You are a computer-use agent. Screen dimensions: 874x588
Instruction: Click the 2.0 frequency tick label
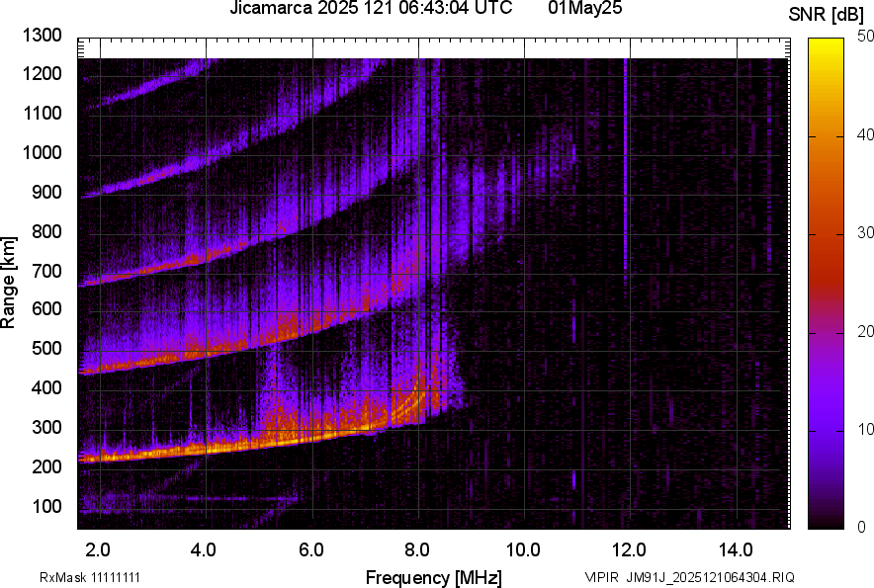(98, 550)
